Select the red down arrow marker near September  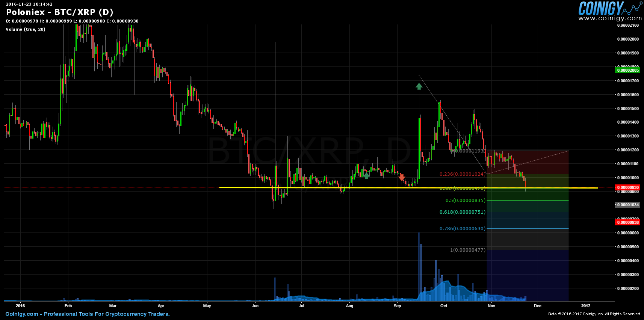click(402, 178)
